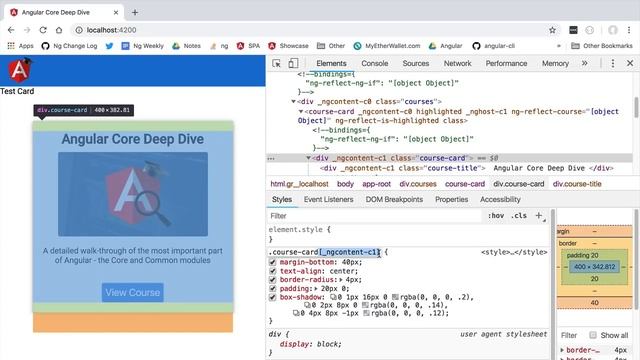Uncheck the text-align declaration
The height and width of the screenshot is (360, 640).
tap(273, 271)
